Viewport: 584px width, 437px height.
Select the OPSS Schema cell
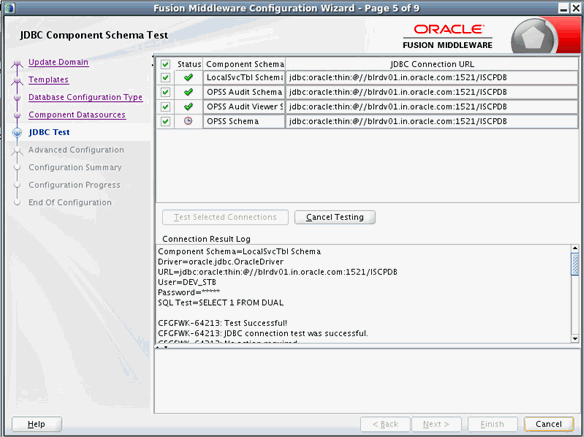[244, 121]
